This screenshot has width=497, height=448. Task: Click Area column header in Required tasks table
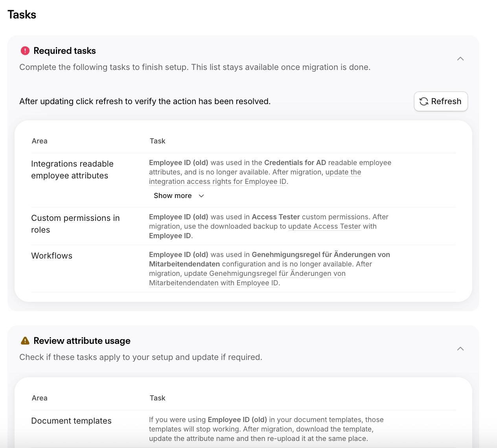click(40, 141)
